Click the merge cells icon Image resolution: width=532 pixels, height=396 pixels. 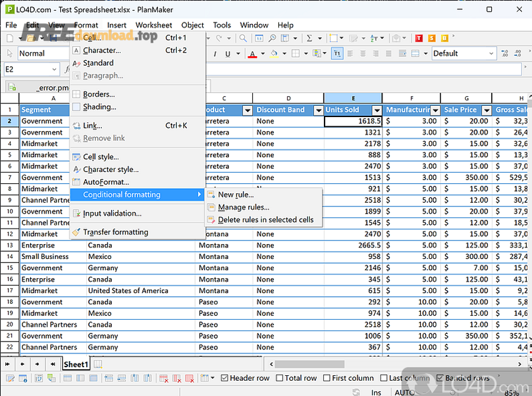point(416,54)
